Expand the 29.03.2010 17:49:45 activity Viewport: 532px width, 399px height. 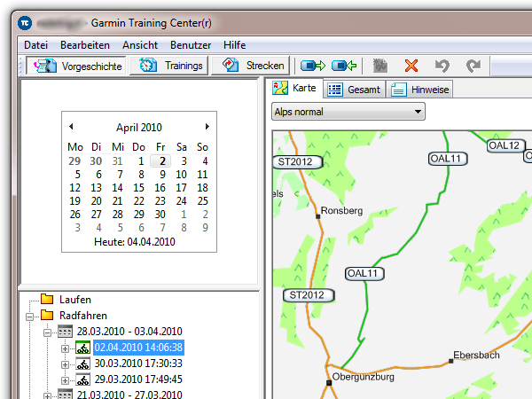(65, 379)
